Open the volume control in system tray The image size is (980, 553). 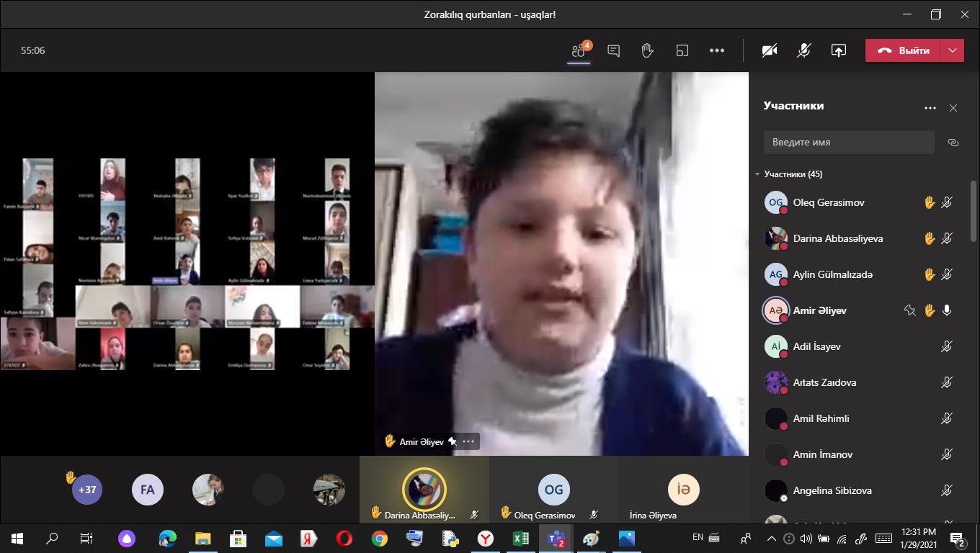[x=806, y=539]
